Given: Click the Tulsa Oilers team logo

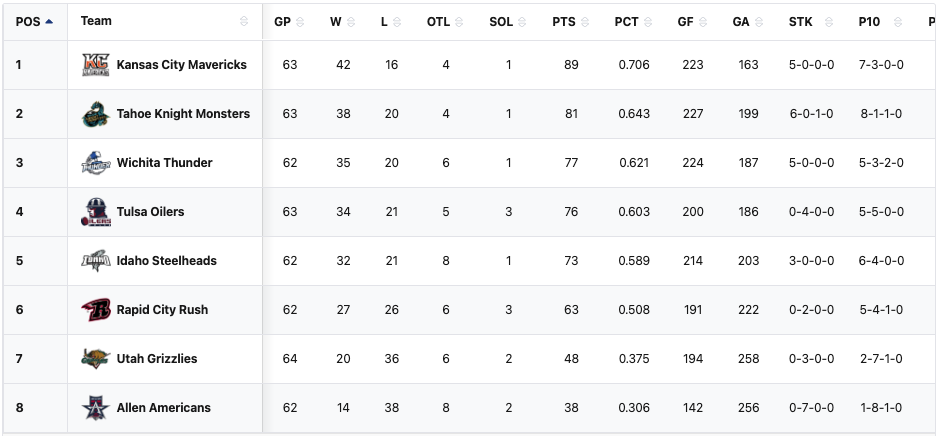Looking at the screenshot, I should point(94,212).
